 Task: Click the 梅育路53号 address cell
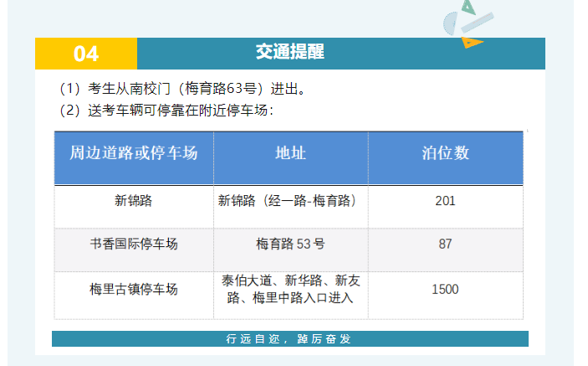pos(290,245)
